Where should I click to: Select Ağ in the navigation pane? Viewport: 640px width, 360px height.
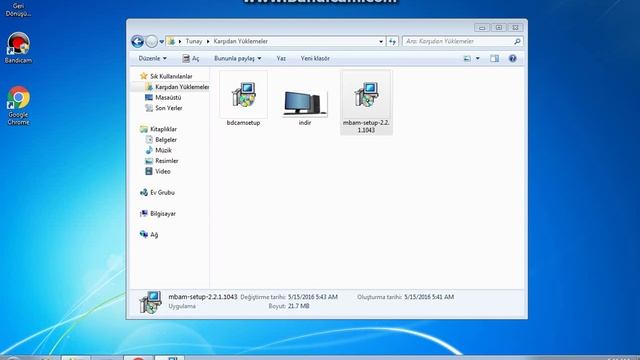tap(154, 235)
